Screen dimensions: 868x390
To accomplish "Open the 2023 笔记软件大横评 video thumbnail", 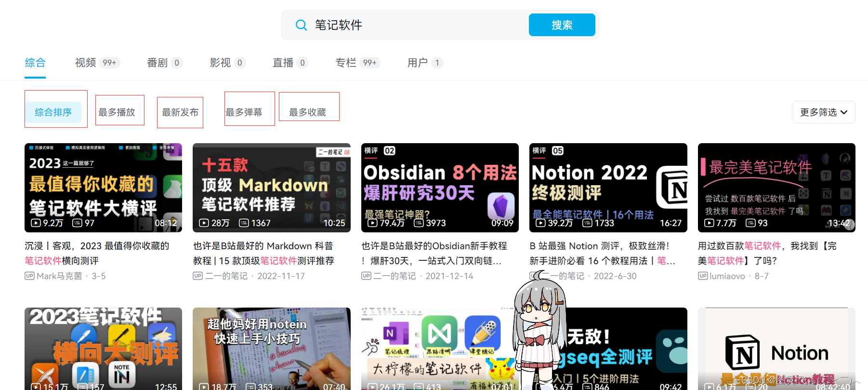I will tap(103, 188).
